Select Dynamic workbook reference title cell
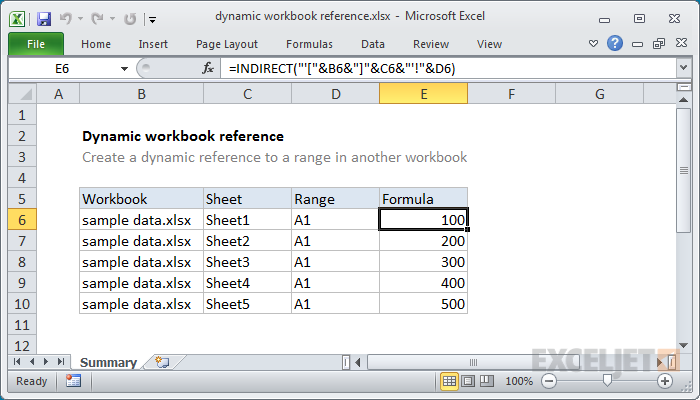Screen dimensions: 700x400 [183, 136]
